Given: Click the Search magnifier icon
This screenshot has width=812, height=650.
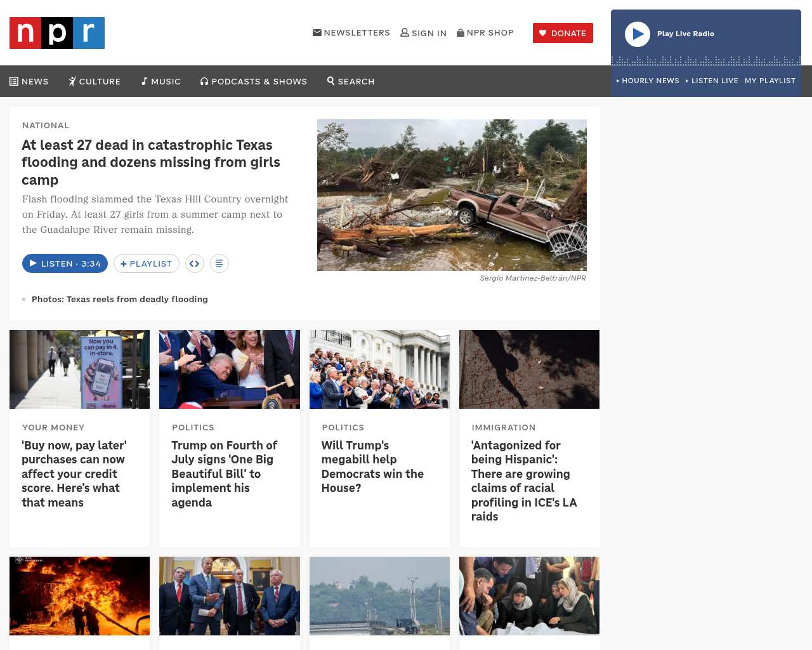Looking at the screenshot, I should tap(331, 81).
